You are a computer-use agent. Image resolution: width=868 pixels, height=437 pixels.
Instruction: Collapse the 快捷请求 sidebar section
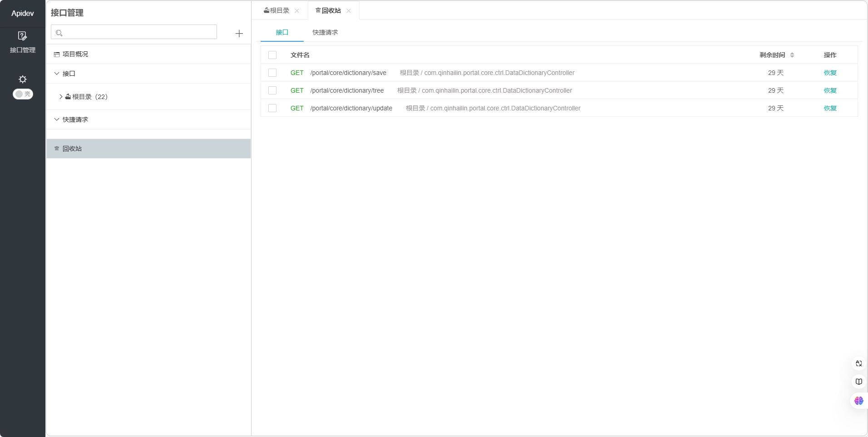(x=57, y=119)
